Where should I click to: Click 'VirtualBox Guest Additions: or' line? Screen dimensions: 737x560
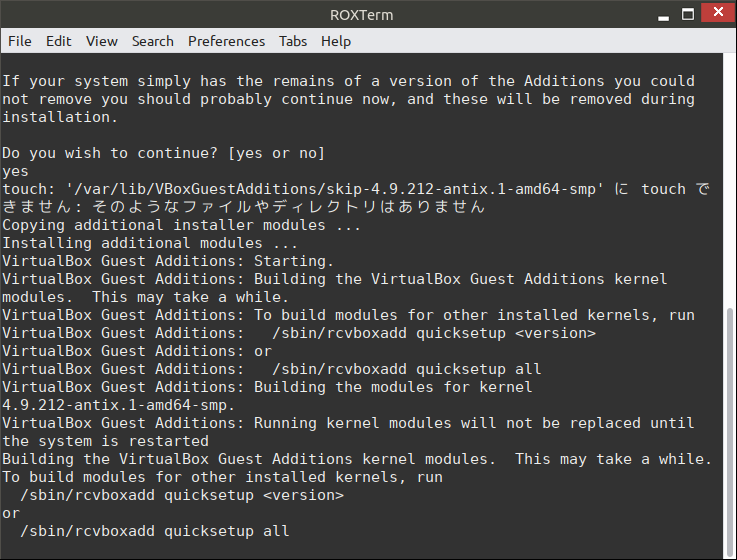click(x=137, y=351)
